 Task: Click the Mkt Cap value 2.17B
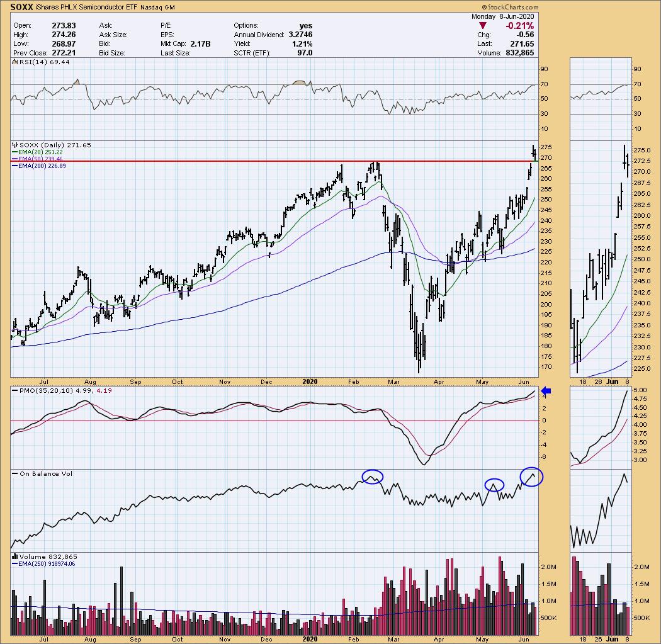(x=200, y=44)
